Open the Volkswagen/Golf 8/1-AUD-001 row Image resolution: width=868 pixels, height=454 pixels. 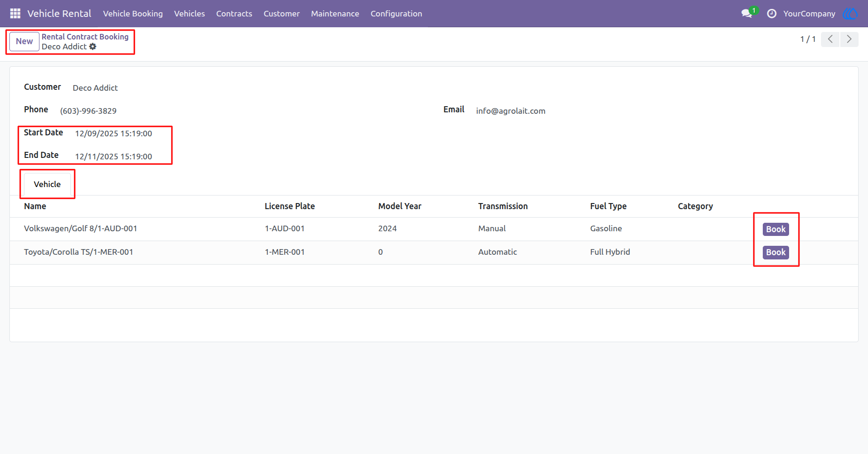pyautogui.click(x=434, y=229)
